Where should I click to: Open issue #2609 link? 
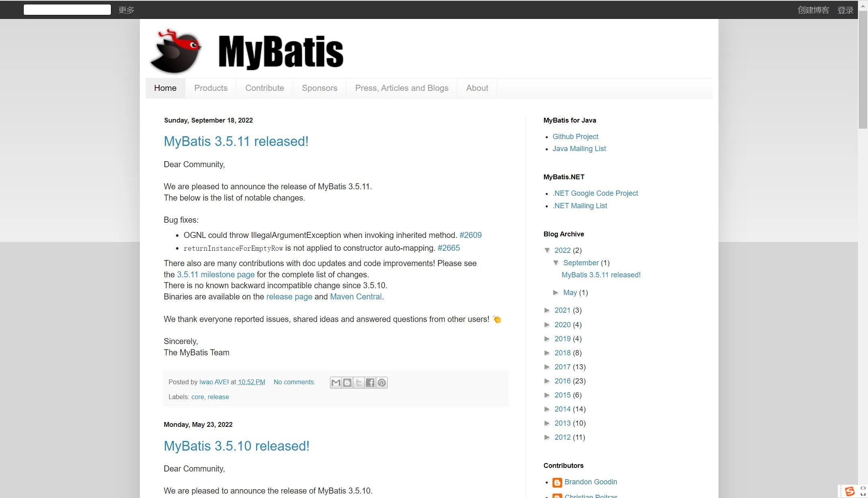coord(470,235)
